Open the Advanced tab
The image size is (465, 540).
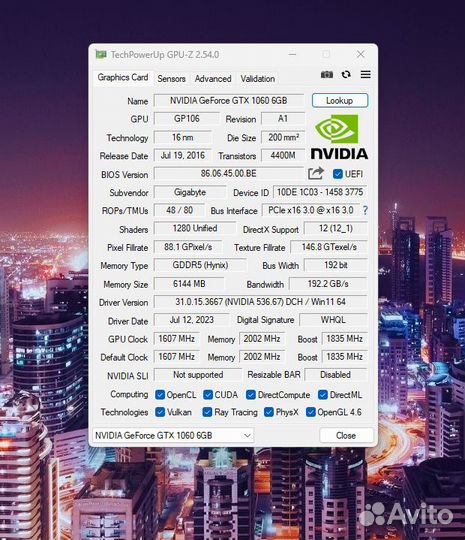tap(213, 79)
